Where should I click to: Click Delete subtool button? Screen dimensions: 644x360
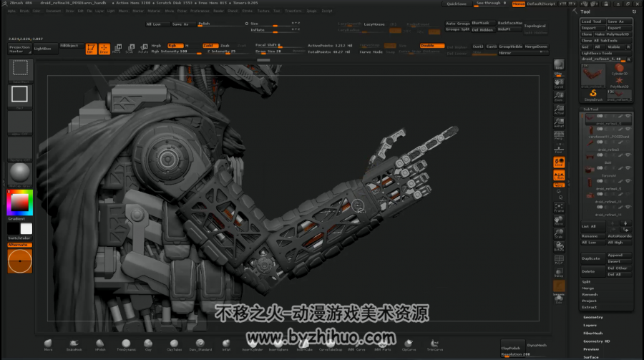(593, 271)
